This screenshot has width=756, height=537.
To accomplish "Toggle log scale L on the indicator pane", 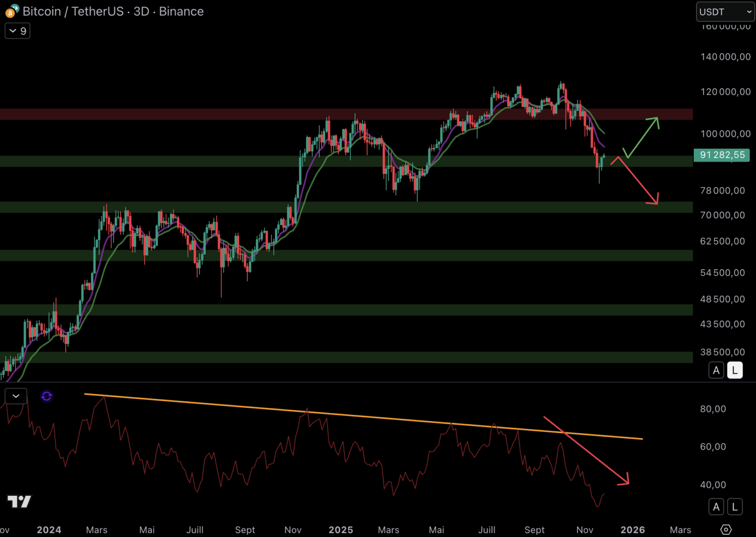I will pyautogui.click(x=735, y=507).
